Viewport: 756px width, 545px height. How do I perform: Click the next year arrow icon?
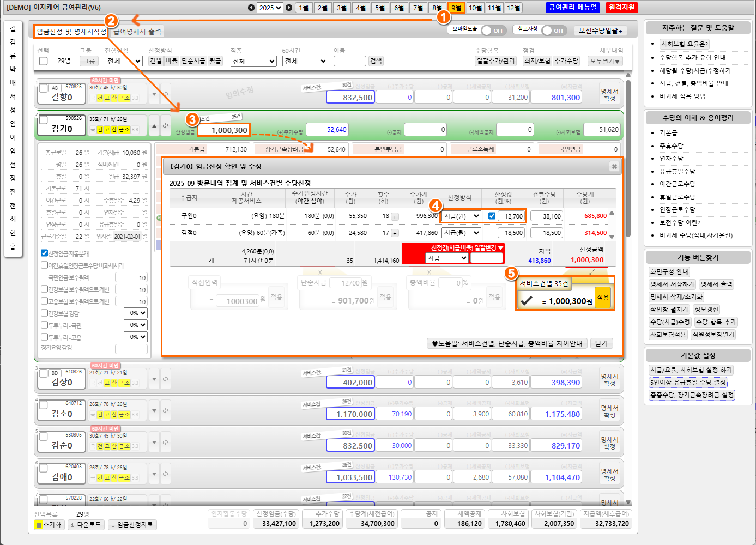289,8
